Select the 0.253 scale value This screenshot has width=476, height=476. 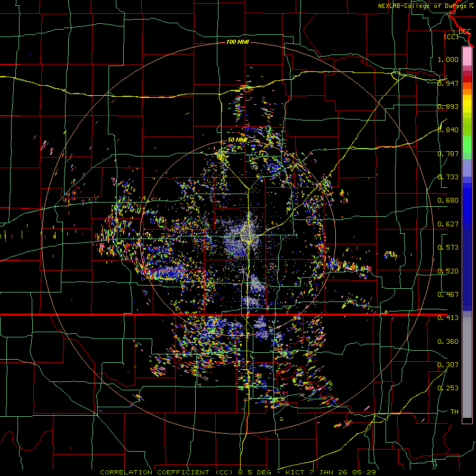pyautogui.click(x=448, y=388)
